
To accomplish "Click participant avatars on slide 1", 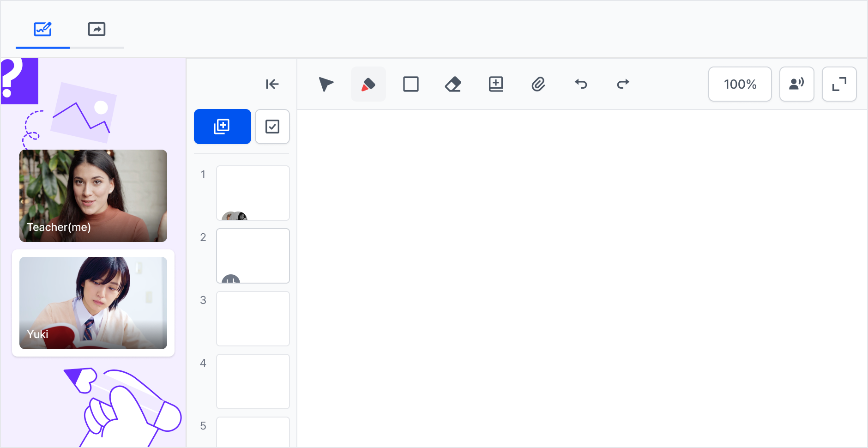I will point(235,216).
